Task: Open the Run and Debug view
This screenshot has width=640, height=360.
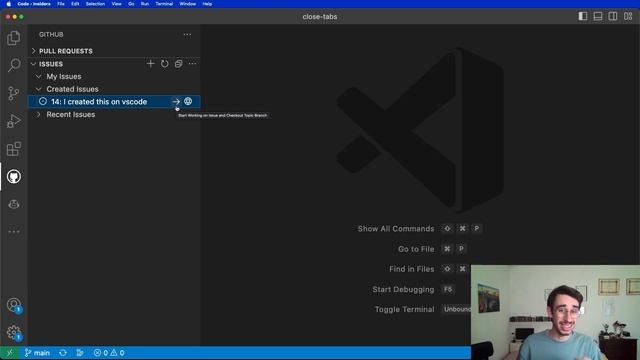Action: (x=13, y=121)
